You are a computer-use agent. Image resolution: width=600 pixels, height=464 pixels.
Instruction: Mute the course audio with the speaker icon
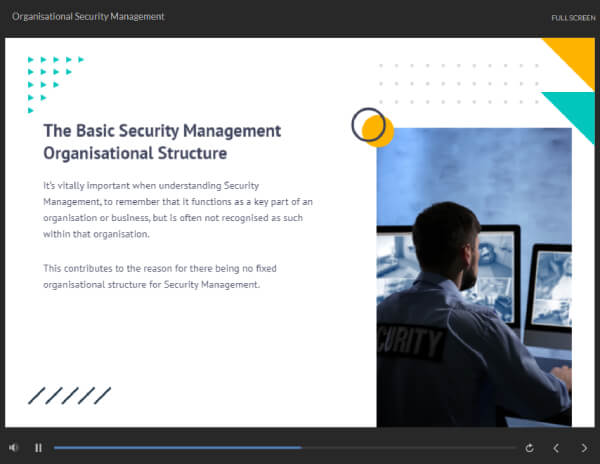(x=14, y=448)
